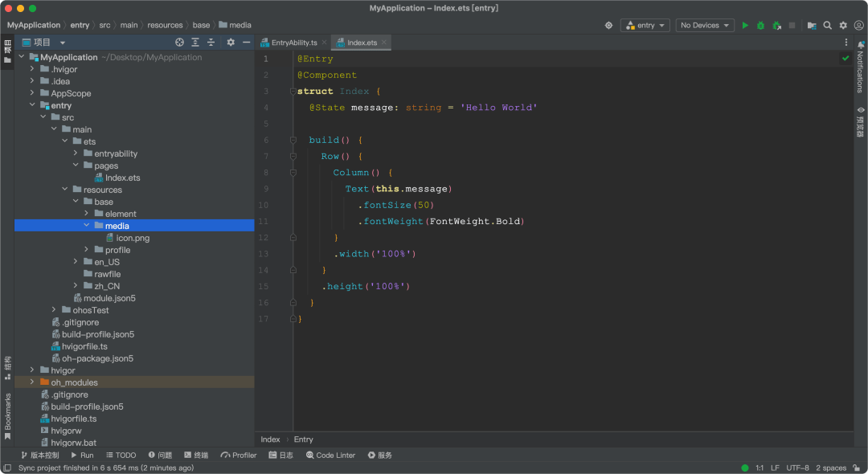Open the entry run configuration dropdown
Image resolution: width=868 pixels, height=474 pixels.
click(645, 26)
